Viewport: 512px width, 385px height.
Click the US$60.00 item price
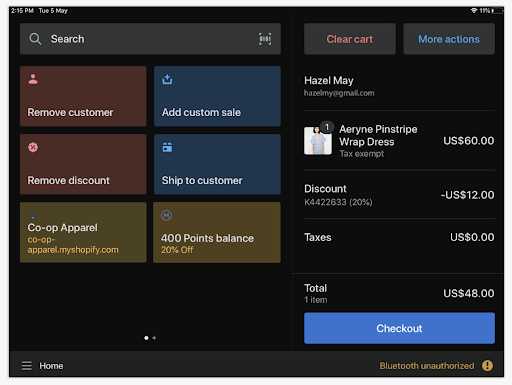click(469, 141)
